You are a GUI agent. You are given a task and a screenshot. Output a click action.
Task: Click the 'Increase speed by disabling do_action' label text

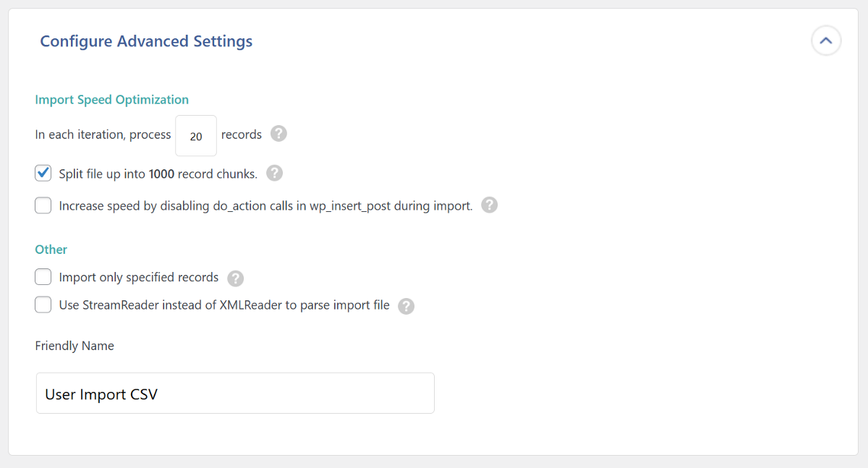point(265,206)
